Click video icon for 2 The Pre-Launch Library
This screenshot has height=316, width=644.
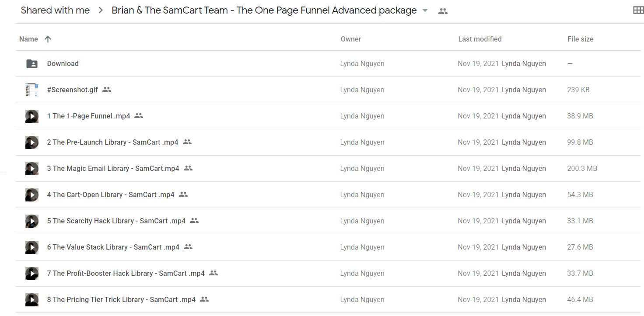click(32, 142)
